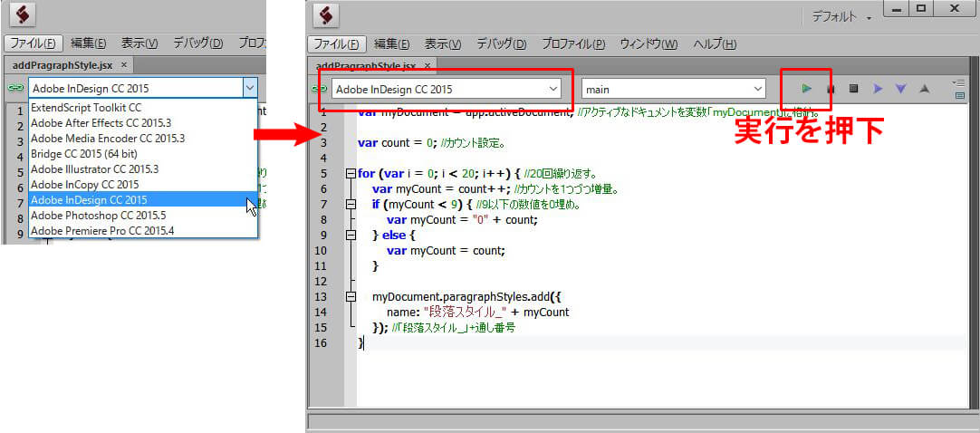The height and width of the screenshot is (433, 980).
Task: Click the comment text on line 15
Action: pos(453,327)
